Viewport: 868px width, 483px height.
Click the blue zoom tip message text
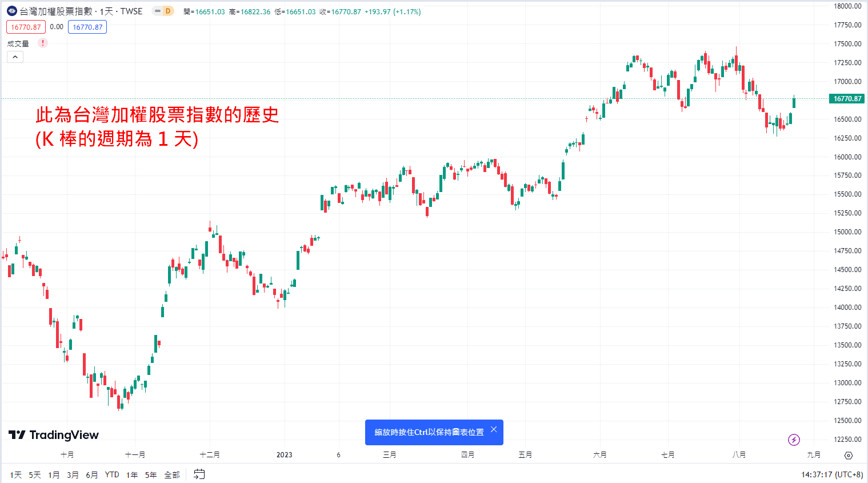pyautogui.click(x=429, y=432)
